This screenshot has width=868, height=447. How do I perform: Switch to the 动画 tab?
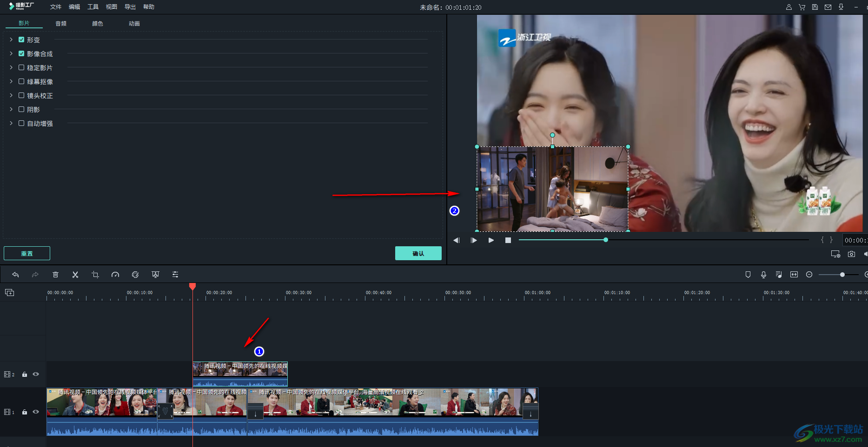[134, 23]
